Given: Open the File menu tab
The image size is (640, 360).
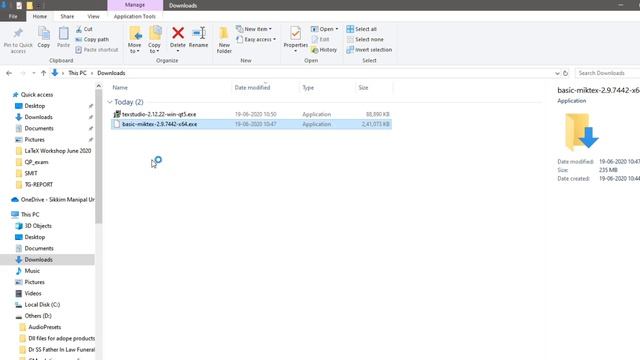Looking at the screenshot, I should click(x=13, y=16).
